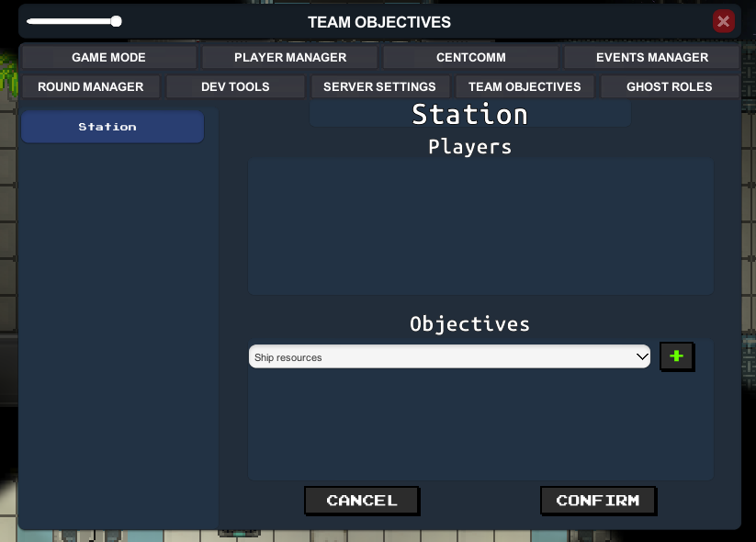756x542 pixels.
Task: Click inside the empty Players list panel
Action: (480, 226)
